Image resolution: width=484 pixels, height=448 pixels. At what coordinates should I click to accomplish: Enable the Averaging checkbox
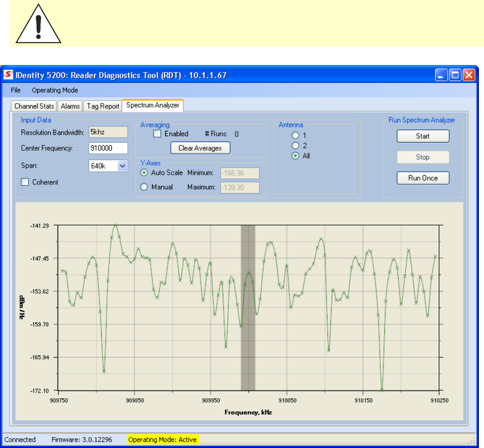pyautogui.click(x=157, y=134)
